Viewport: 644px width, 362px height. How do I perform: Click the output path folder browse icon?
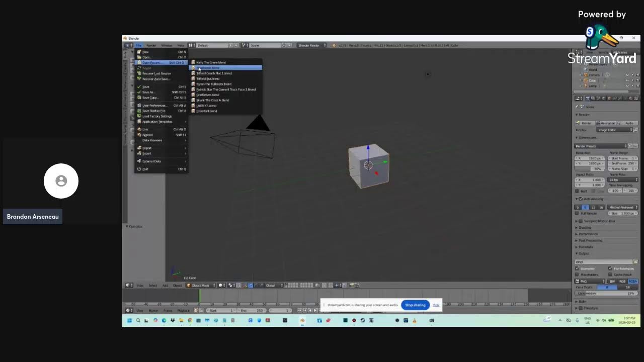pyautogui.click(x=635, y=261)
